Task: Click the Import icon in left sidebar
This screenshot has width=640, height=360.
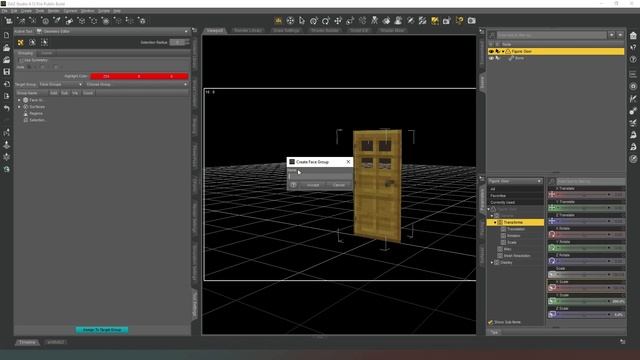Action: coord(7,84)
